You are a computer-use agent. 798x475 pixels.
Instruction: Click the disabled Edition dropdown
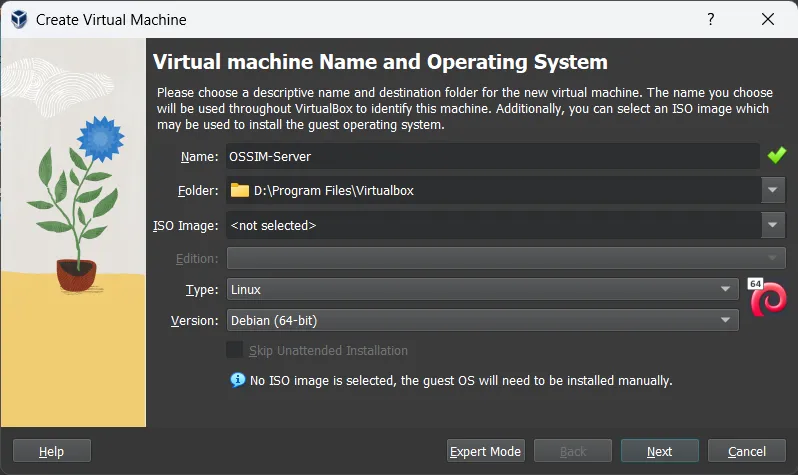pyautogui.click(x=506, y=259)
